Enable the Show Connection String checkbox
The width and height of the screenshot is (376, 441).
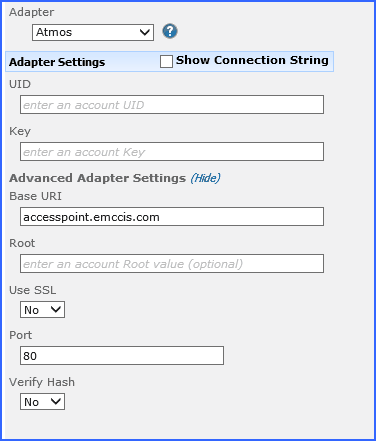166,61
